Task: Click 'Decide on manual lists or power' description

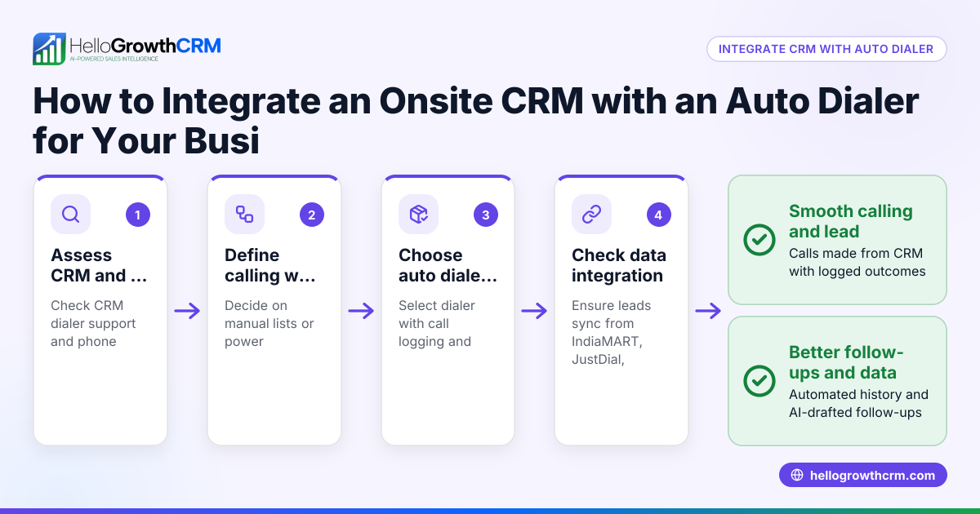Action: 268,324
